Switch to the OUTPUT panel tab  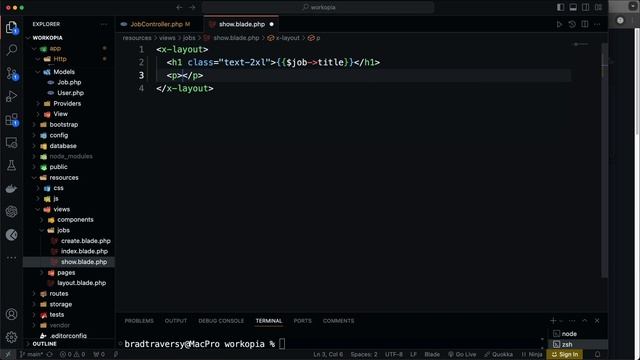[176, 321]
